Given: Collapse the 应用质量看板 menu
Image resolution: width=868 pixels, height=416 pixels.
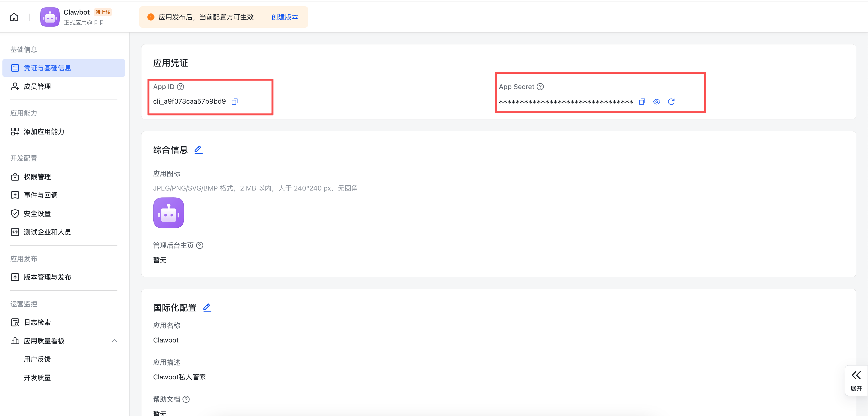Looking at the screenshot, I should point(114,341).
